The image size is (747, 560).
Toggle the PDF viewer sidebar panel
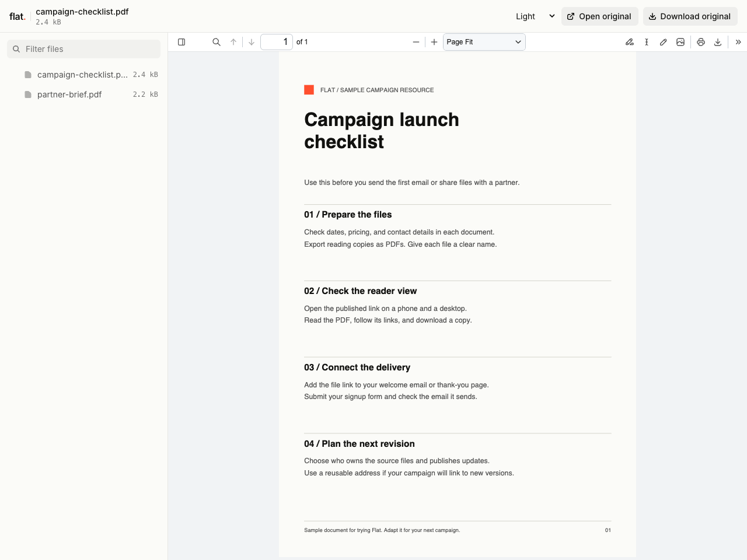pos(181,42)
